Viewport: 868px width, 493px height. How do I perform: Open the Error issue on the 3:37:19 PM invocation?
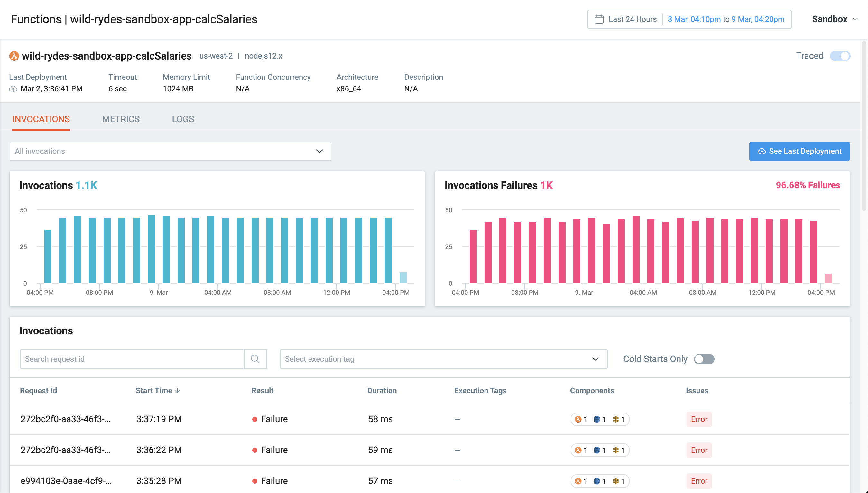point(699,419)
